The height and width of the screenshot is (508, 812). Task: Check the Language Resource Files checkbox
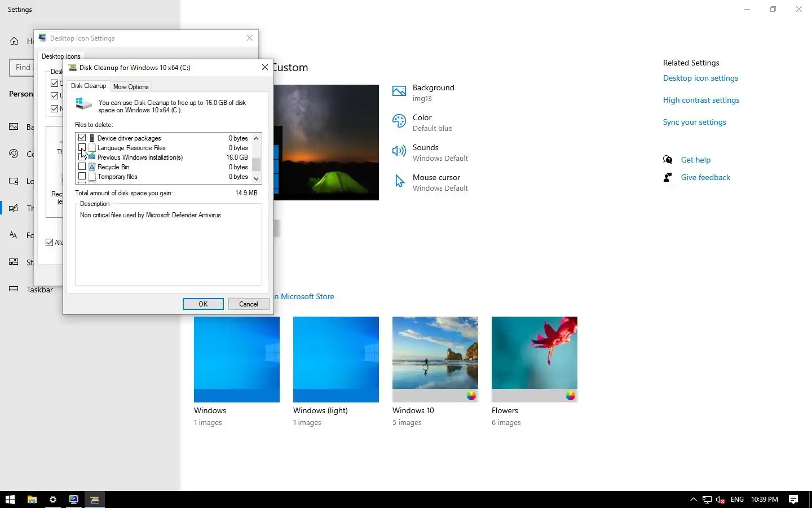(x=82, y=148)
